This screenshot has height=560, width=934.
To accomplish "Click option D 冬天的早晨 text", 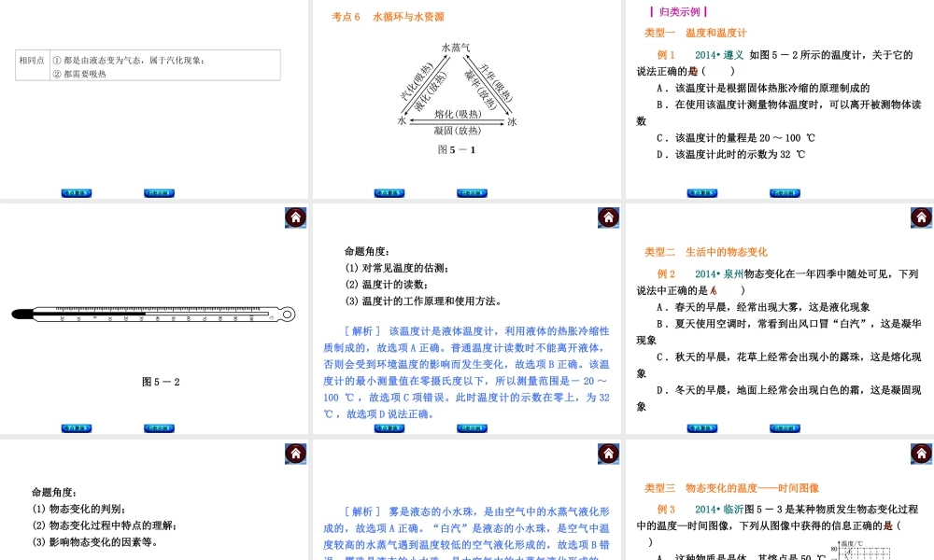I will click(x=779, y=399).
